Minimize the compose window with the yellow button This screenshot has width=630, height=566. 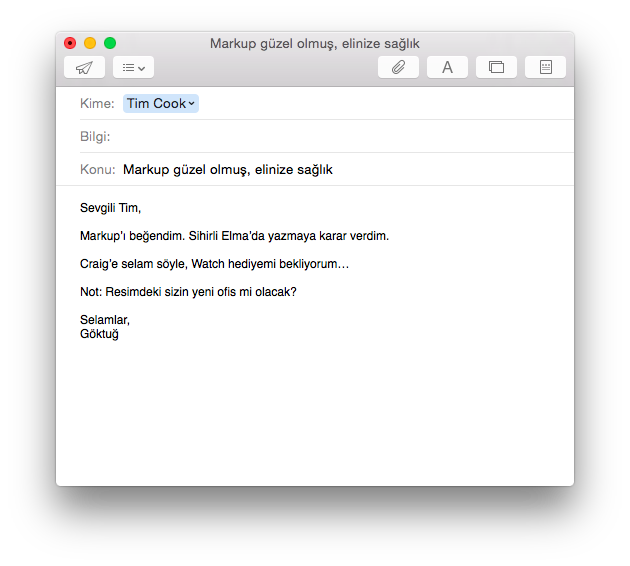90,43
